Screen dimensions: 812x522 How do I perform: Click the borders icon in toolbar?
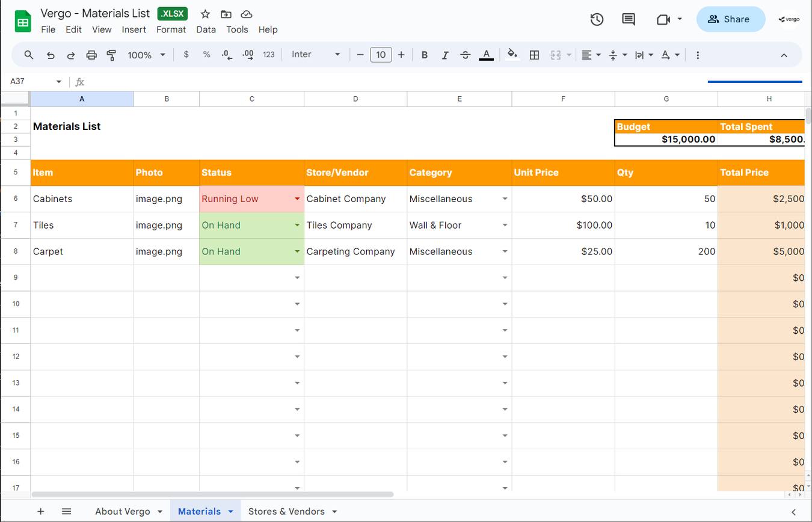534,55
